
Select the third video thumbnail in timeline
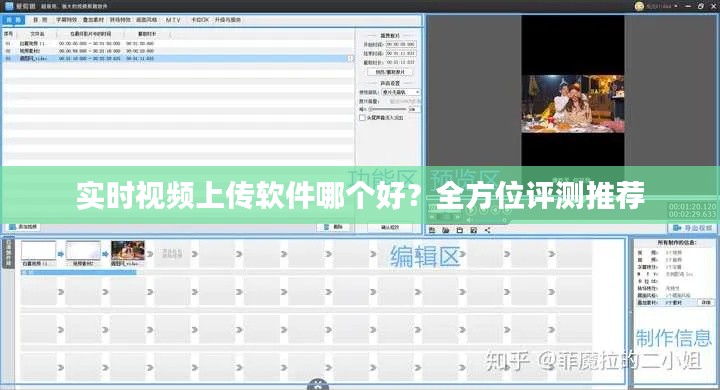click(128, 251)
